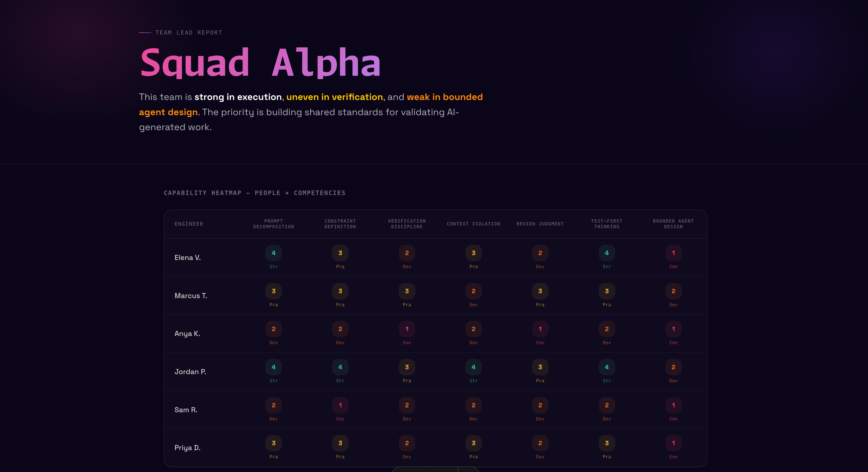Open Marcus T.'s Prompt Decomposition score 3
The width and height of the screenshot is (868, 472).
pyautogui.click(x=274, y=291)
